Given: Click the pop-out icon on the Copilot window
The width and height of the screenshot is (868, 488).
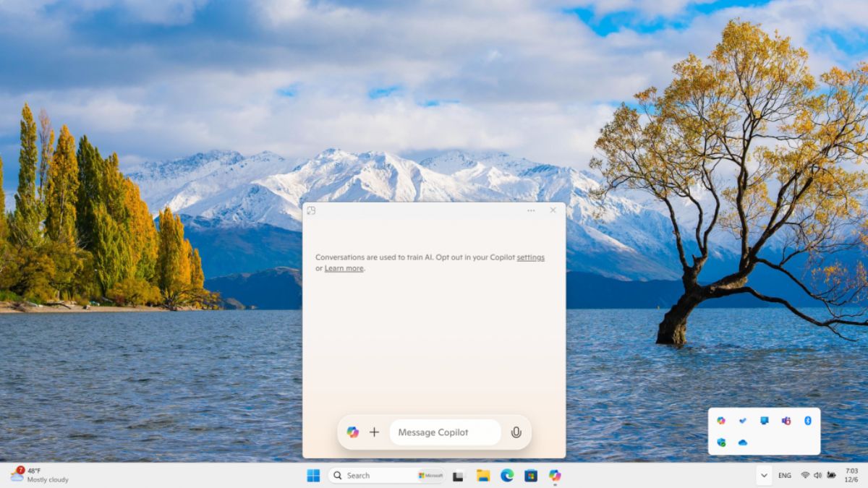Looking at the screenshot, I should (312, 210).
